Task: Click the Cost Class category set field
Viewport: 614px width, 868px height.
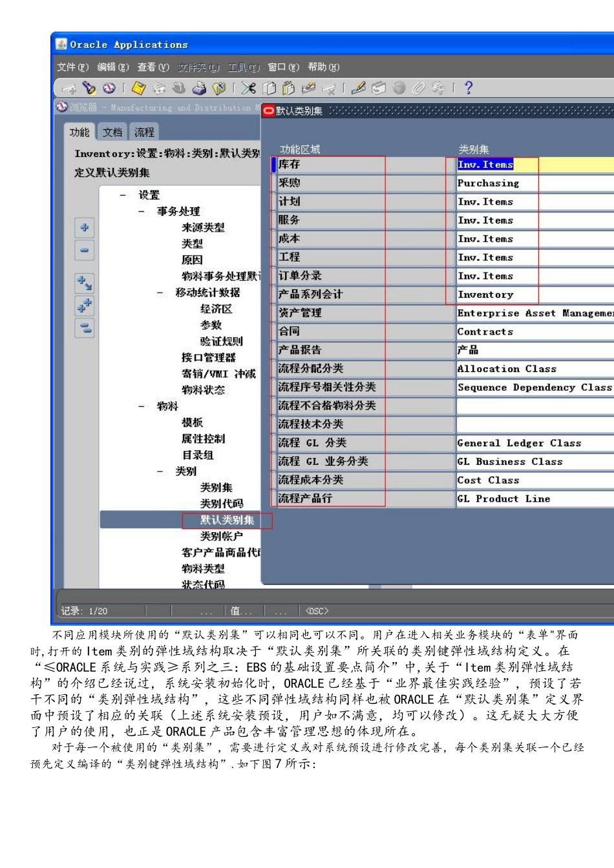Action: click(535, 480)
